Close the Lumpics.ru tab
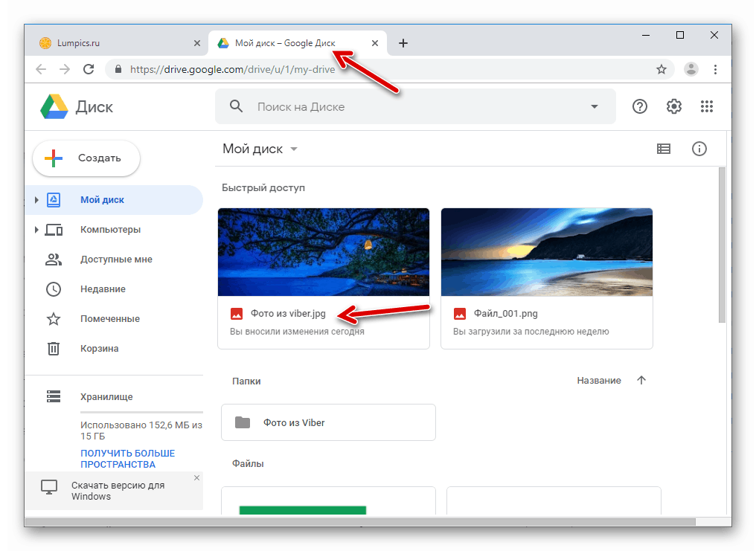The height and width of the screenshot is (551, 756). (x=196, y=43)
